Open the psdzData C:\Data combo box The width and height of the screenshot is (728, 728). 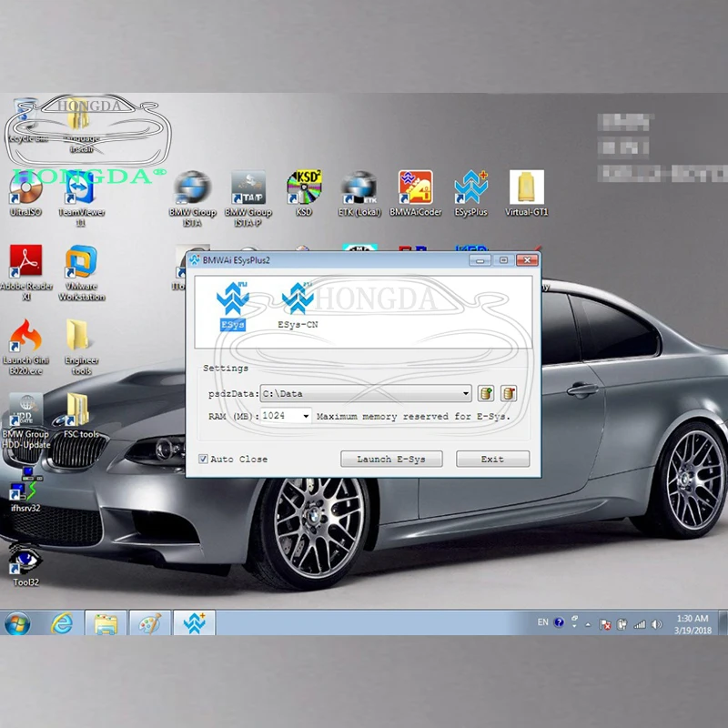(366, 393)
